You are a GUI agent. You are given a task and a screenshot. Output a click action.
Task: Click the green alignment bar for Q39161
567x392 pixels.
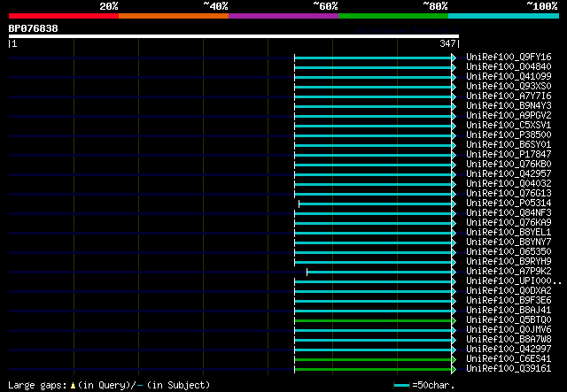click(x=373, y=370)
